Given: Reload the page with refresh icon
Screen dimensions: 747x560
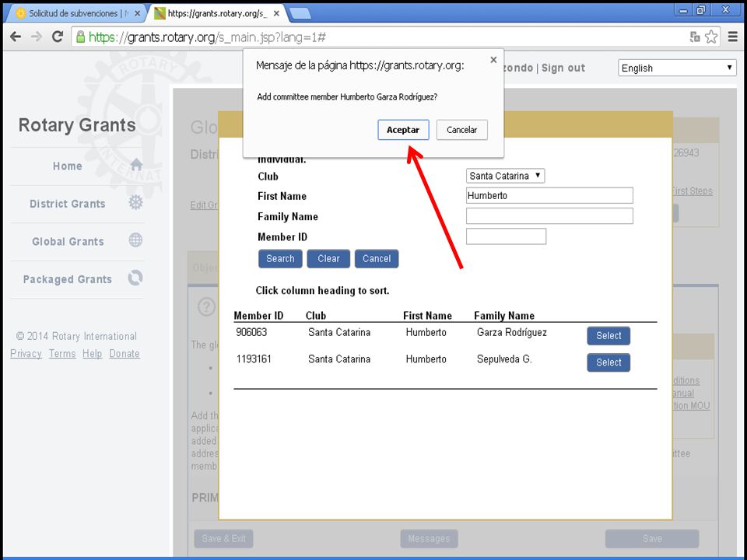Looking at the screenshot, I should tap(58, 37).
